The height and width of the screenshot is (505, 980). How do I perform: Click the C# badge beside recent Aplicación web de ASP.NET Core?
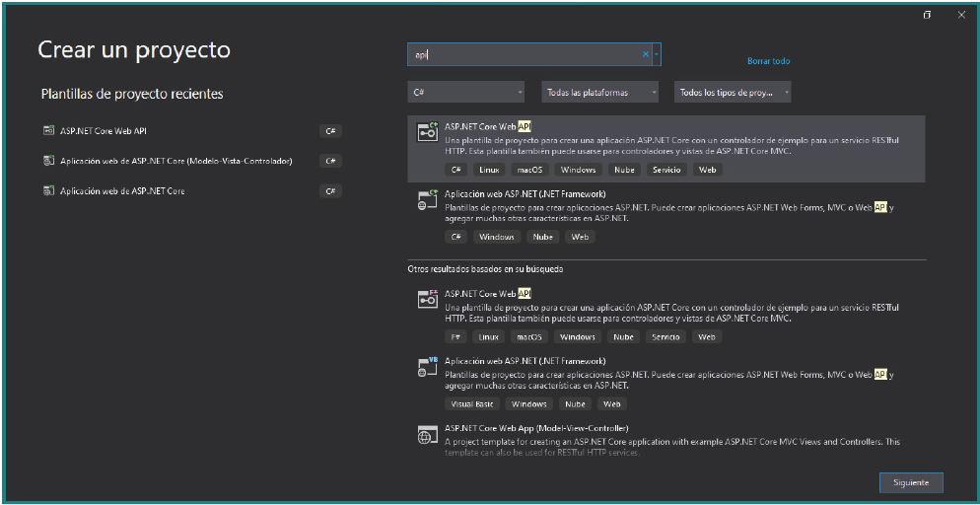click(330, 190)
